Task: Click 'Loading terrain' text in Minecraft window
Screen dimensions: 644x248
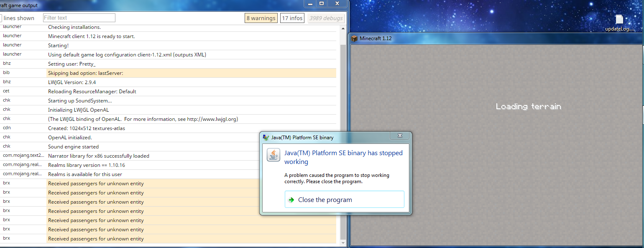Action: pyautogui.click(x=529, y=107)
